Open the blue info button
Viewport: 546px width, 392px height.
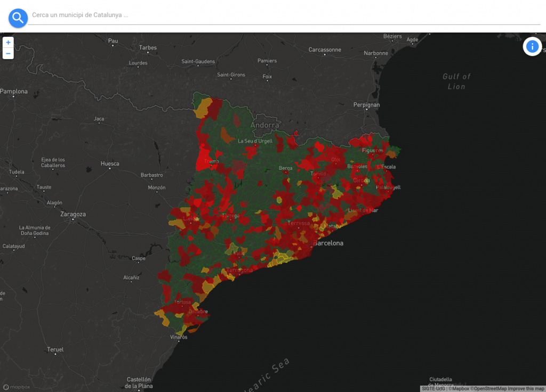(x=532, y=47)
